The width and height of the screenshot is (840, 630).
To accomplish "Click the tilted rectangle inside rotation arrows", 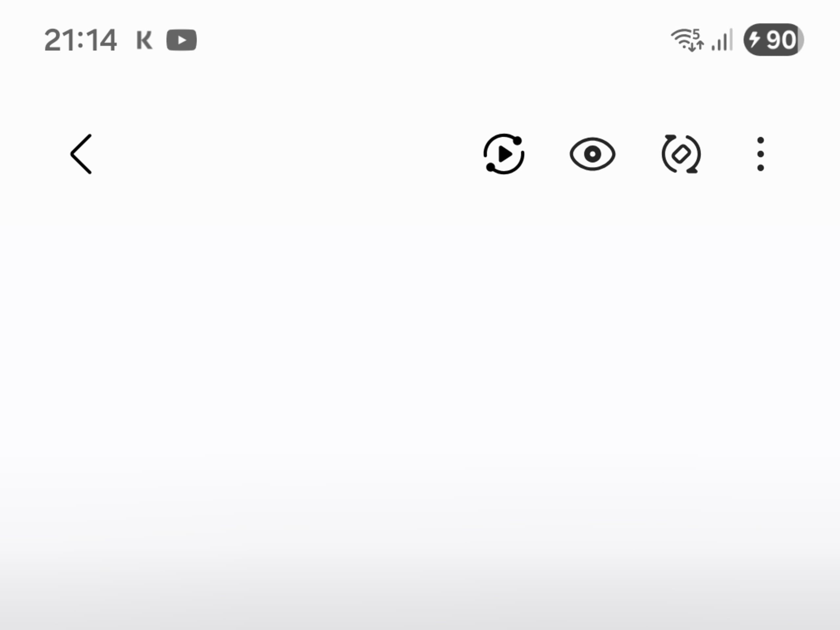I will click(681, 154).
